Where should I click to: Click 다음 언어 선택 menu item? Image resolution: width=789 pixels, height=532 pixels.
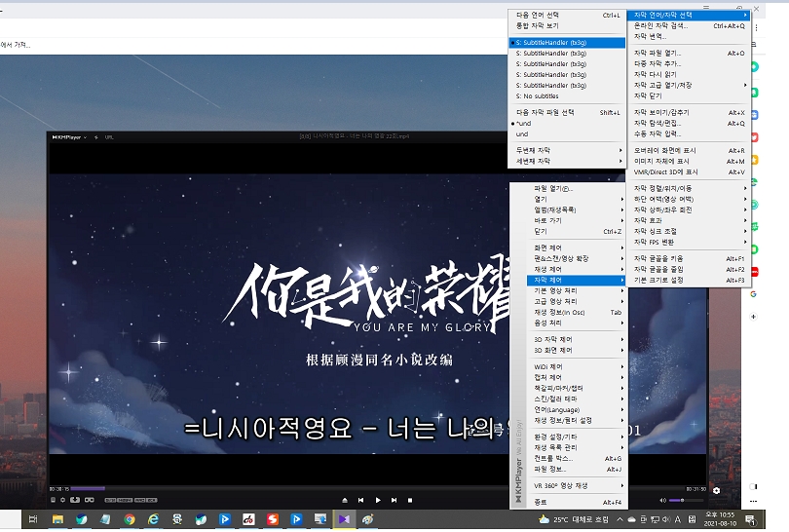coord(567,15)
